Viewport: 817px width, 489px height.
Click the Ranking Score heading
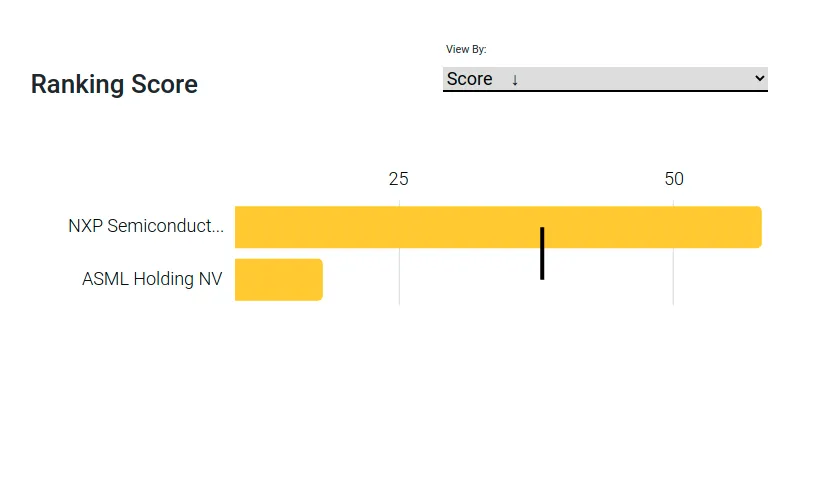pyautogui.click(x=114, y=84)
